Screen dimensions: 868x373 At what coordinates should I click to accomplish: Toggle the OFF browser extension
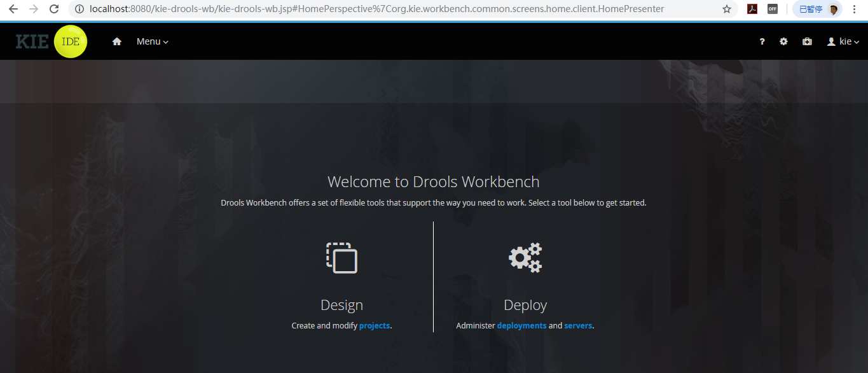pos(773,9)
